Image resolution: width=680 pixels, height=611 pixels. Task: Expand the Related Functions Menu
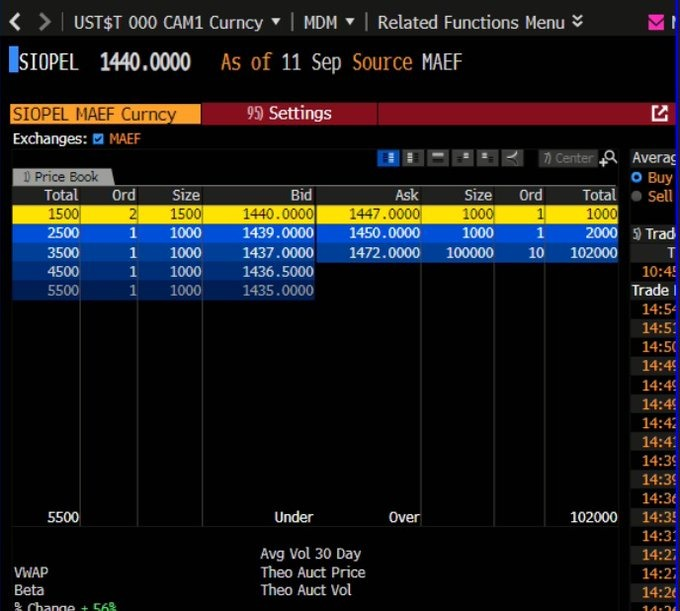pyautogui.click(x=480, y=22)
